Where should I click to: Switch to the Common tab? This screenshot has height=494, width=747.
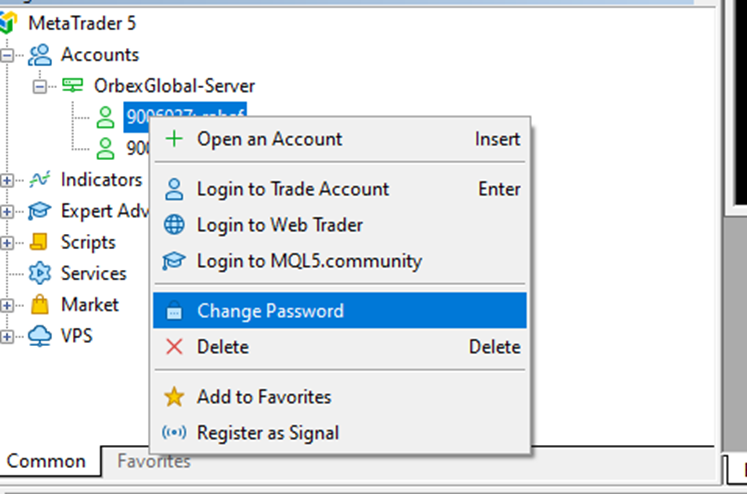46,461
